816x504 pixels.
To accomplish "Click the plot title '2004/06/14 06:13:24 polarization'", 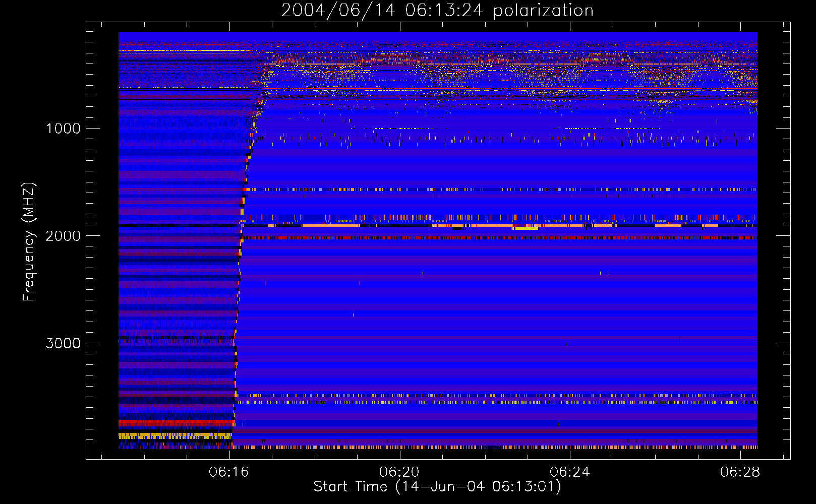I will [x=437, y=11].
